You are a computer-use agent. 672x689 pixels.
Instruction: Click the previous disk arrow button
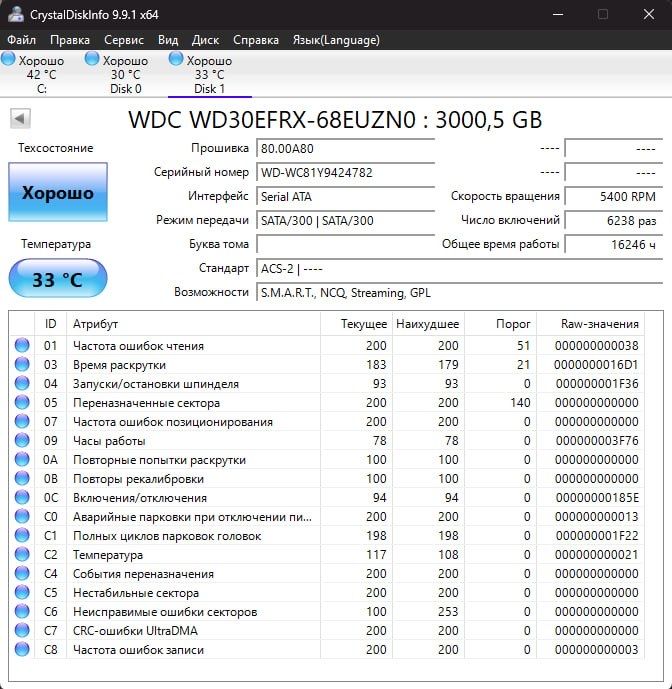[20, 119]
